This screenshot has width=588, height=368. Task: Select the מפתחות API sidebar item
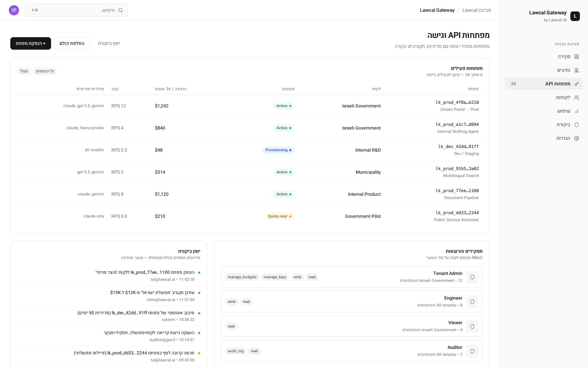tap(544, 84)
